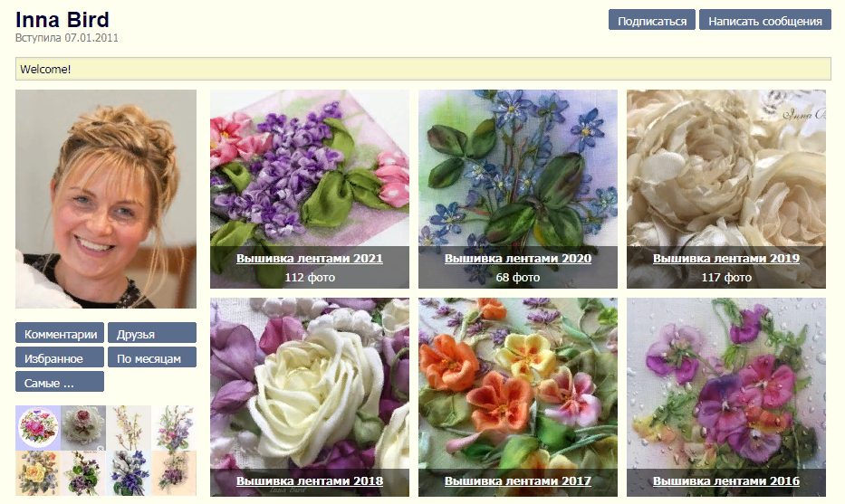Viewport: 845px width, 504px height.
Task: Open the Друзья list
Action: (151, 334)
